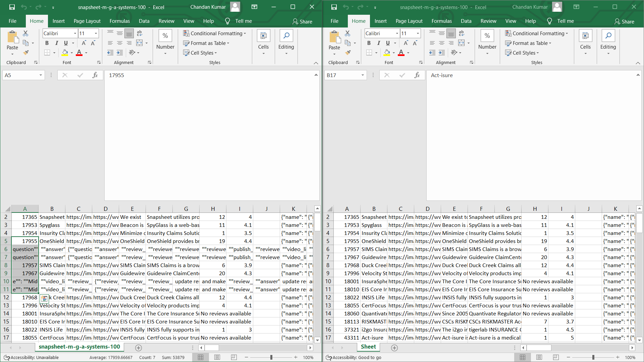Toggle Bold formatting on selected cells
Viewport: 644px width, 362px height.
[47, 43]
